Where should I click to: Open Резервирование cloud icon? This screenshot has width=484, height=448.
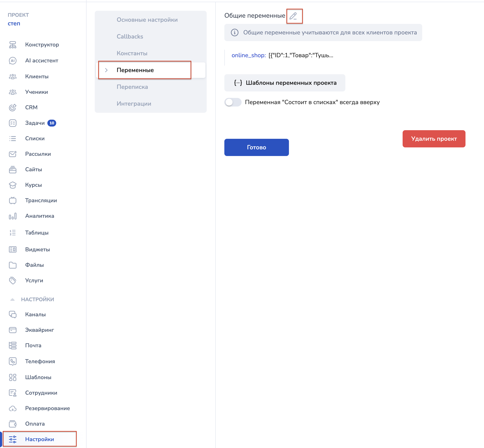(x=13, y=408)
